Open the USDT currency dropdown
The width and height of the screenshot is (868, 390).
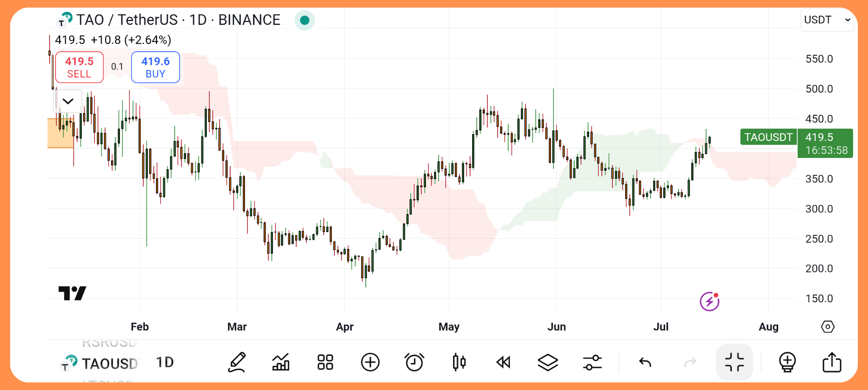827,20
